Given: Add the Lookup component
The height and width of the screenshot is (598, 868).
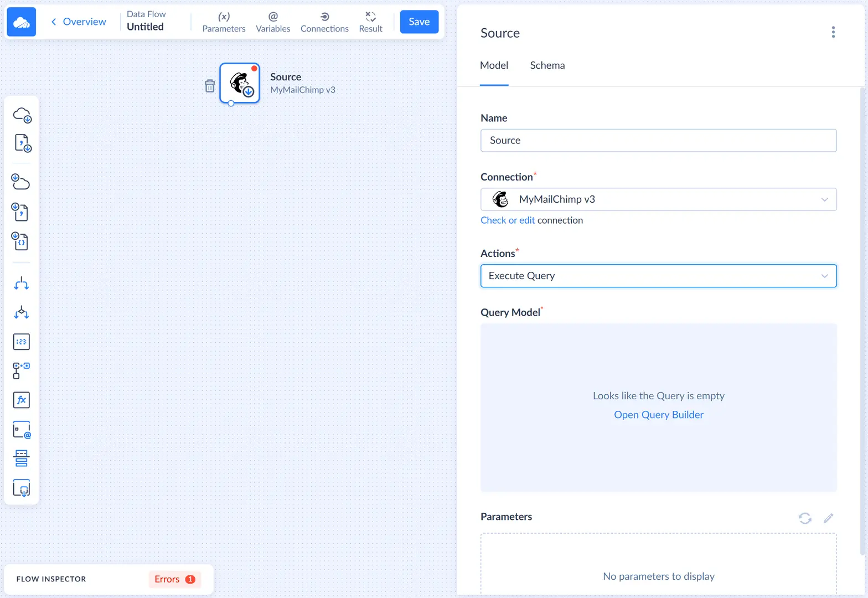Looking at the screenshot, I should pyautogui.click(x=21, y=370).
